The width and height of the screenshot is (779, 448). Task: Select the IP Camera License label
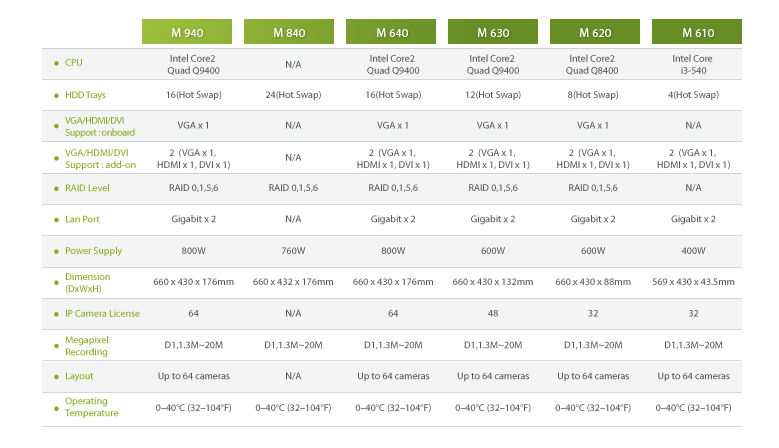pos(102,313)
